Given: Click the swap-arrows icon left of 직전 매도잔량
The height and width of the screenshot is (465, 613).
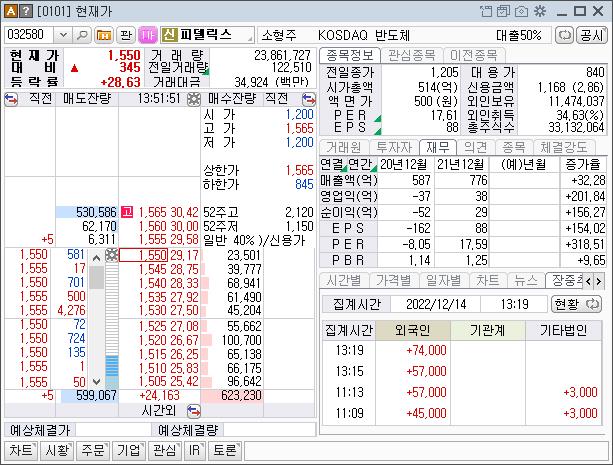Looking at the screenshot, I should (11, 99).
